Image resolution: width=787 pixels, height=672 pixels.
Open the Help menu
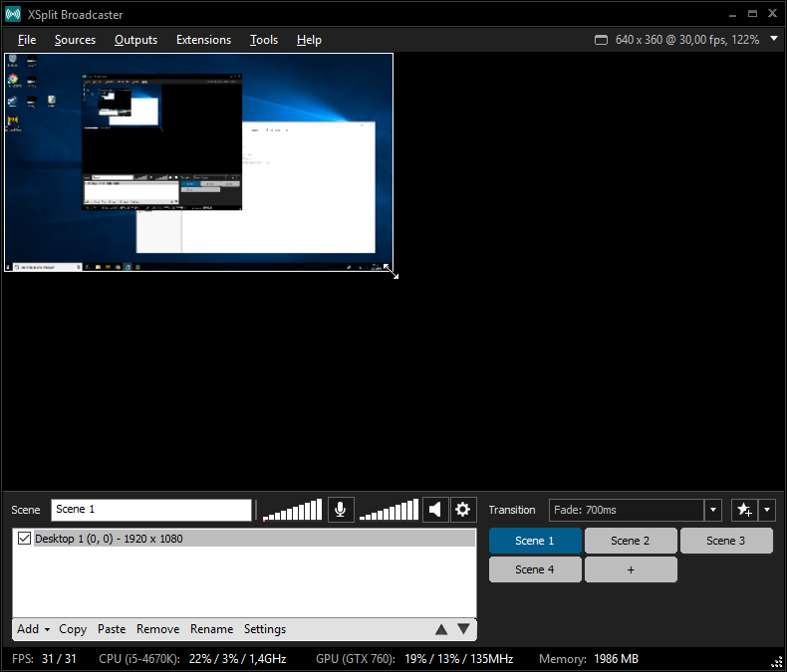click(309, 40)
